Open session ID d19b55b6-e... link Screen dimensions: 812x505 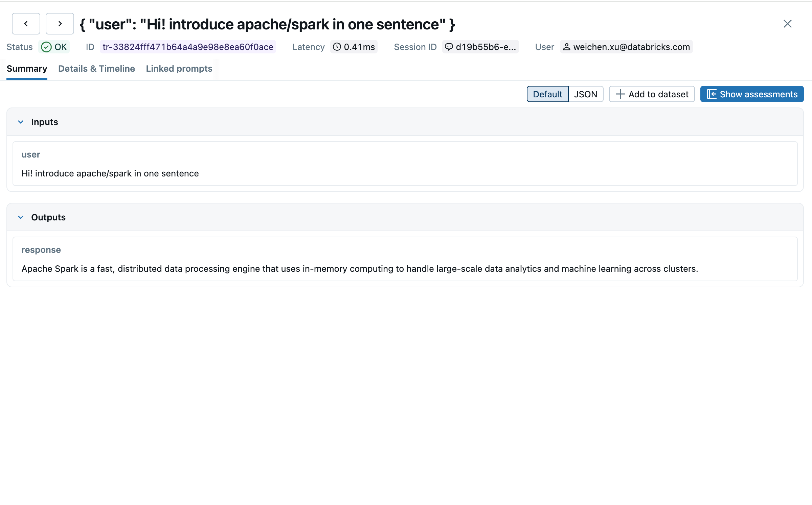480,47
